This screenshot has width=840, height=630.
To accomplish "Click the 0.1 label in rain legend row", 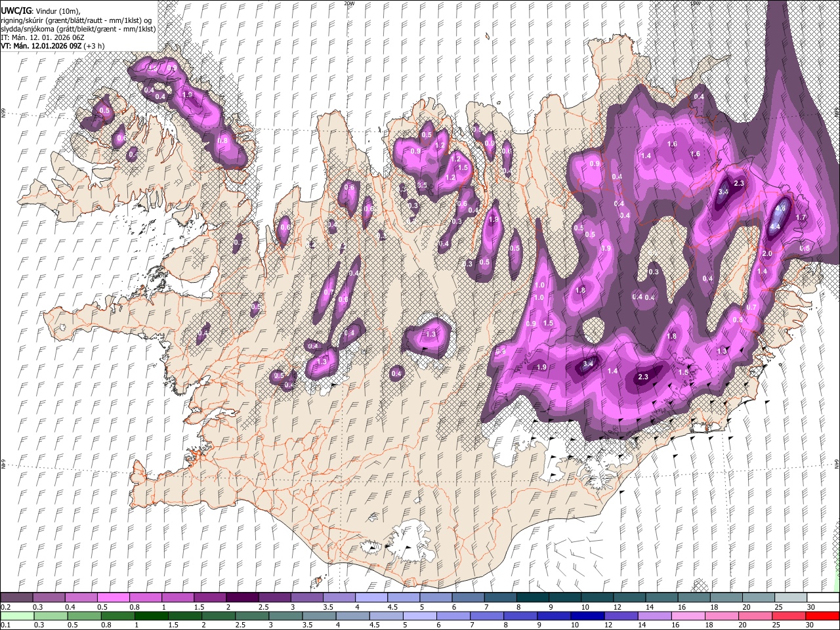I will pos(5,625).
